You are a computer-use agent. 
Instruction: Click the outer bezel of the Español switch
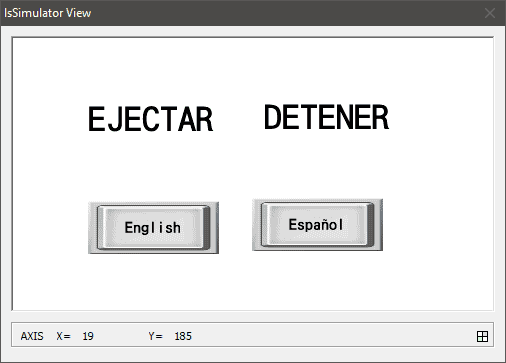tap(256, 225)
